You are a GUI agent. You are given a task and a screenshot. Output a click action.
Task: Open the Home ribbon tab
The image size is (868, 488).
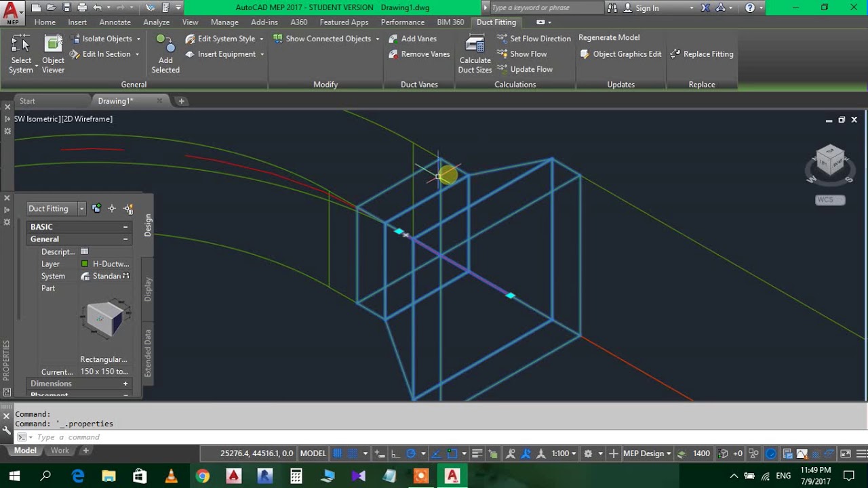pyautogui.click(x=45, y=22)
